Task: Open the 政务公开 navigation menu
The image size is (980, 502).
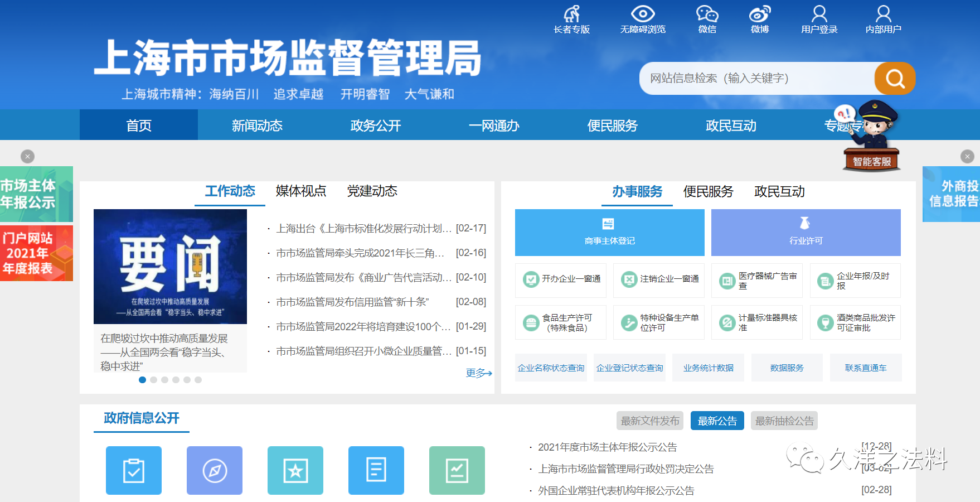Action: pyautogui.click(x=375, y=126)
